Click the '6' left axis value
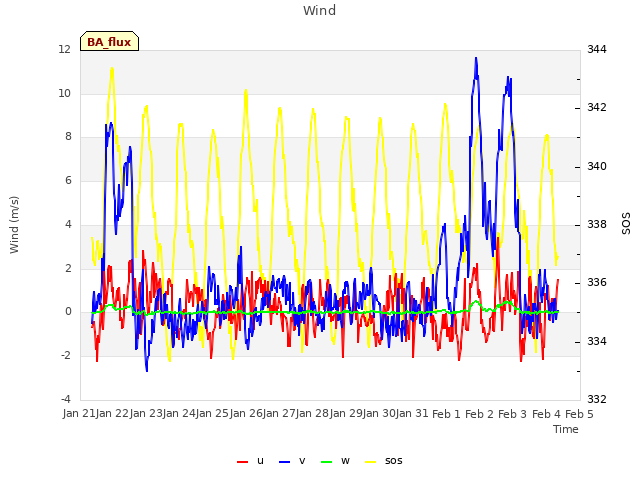The height and width of the screenshot is (480, 640). coord(68,180)
